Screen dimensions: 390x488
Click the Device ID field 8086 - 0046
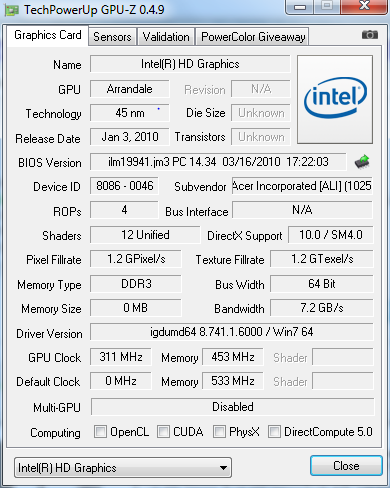(x=124, y=186)
